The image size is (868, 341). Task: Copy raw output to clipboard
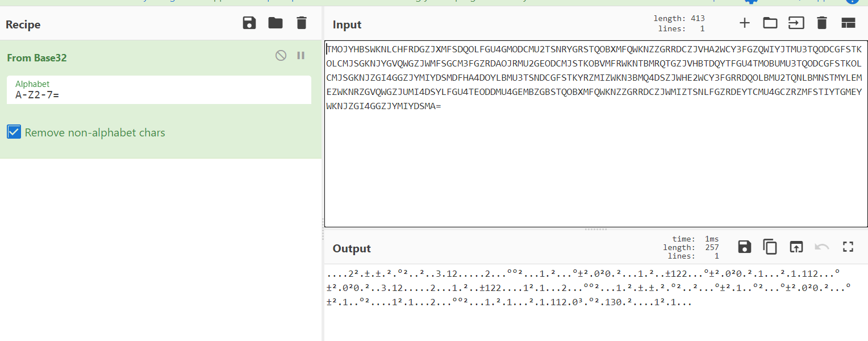point(770,247)
